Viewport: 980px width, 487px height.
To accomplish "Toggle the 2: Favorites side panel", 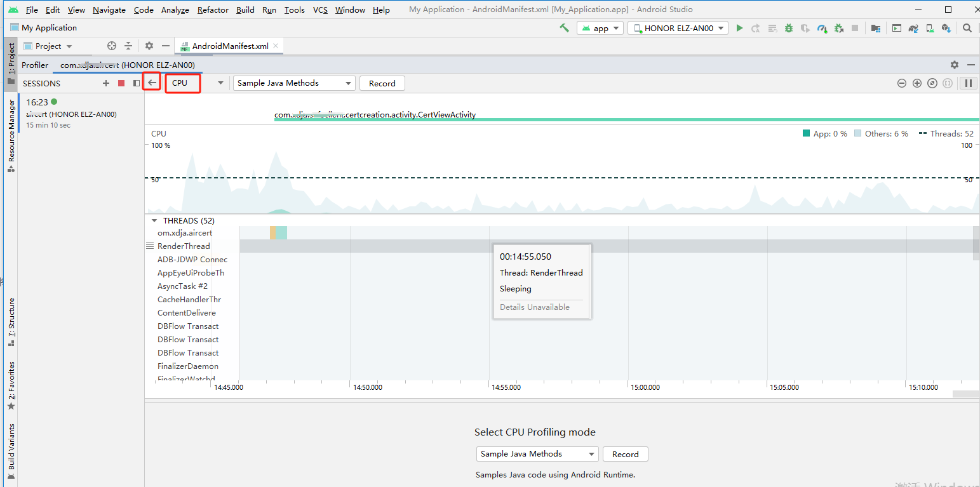I will 11,385.
